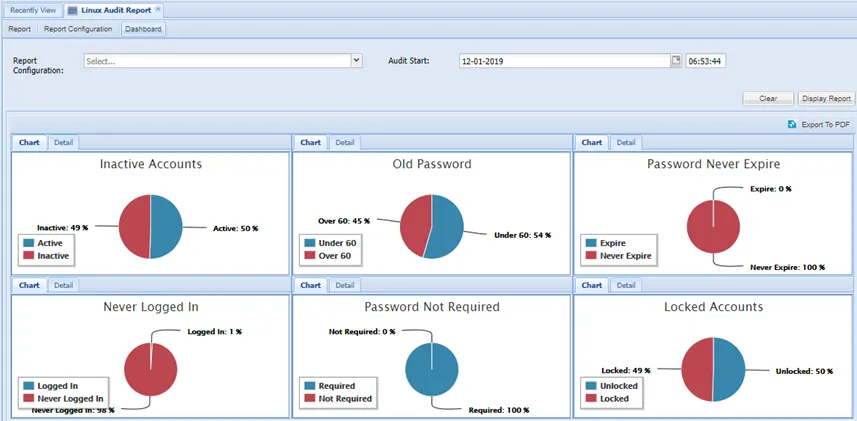Image resolution: width=857 pixels, height=421 pixels.
Task: Select Chart tab of Never Logged In panel
Action: click(30, 285)
